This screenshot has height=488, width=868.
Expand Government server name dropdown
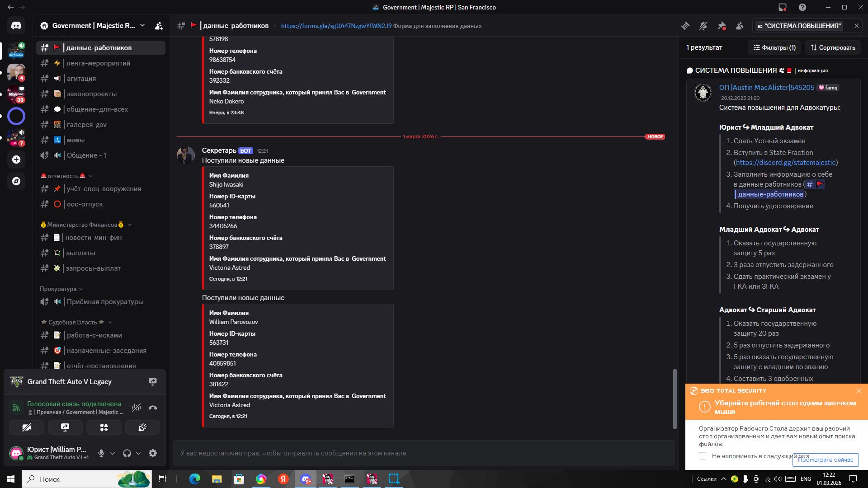(x=142, y=26)
